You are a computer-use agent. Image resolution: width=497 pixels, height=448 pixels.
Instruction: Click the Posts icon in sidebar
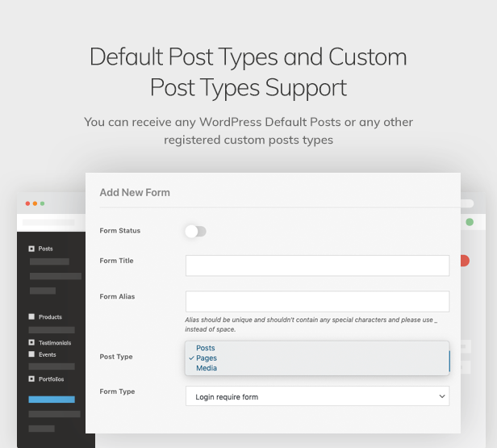[x=31, y=249]
